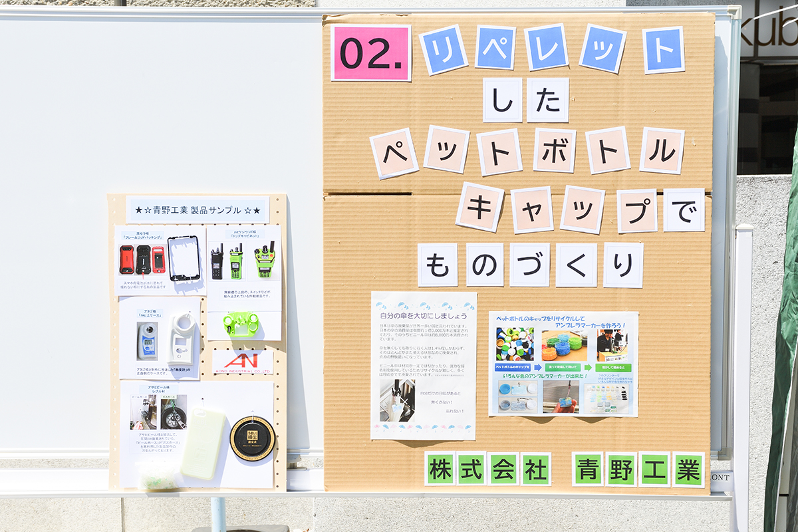Select the pink ル letter card
Image resolution: width=798 pixels, height=532 pixels.
(662, 151)
